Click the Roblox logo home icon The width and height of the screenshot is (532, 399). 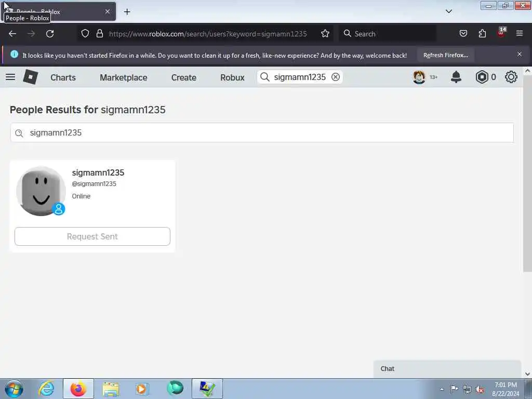pyautogui.click(x=31, y=77)
